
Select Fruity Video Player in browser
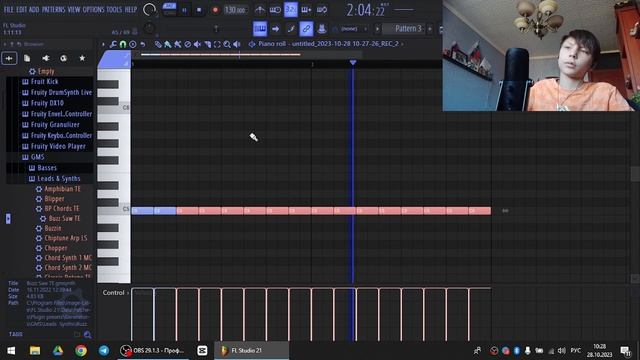58,146
